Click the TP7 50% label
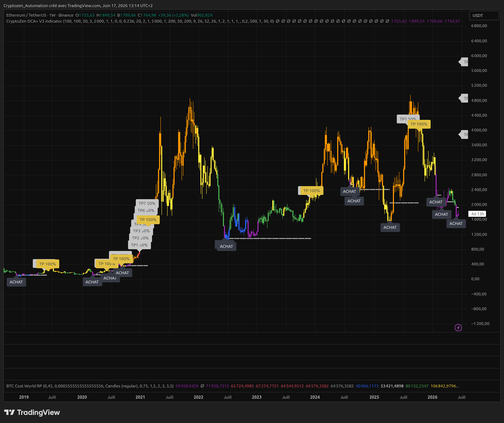The width and height of the screenshot is (504, 423). click(147, 203)
